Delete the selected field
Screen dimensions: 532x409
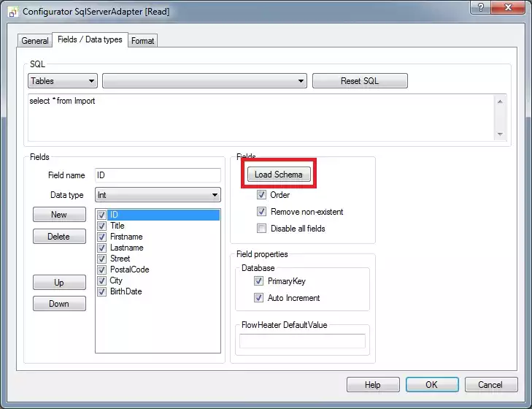click(59, 237)
